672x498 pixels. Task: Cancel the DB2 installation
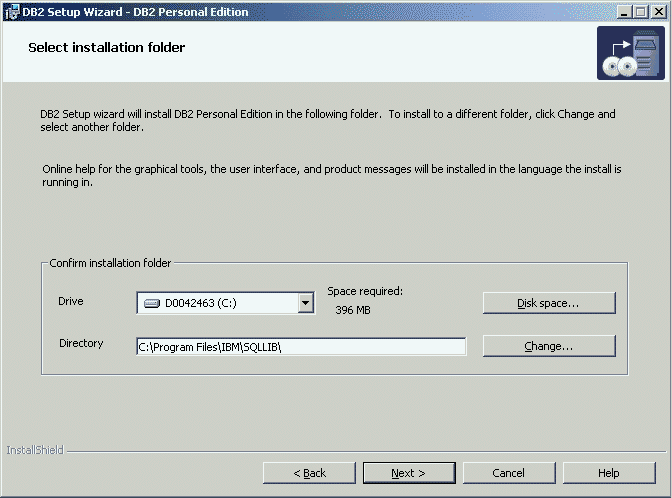tap(508, 473)
